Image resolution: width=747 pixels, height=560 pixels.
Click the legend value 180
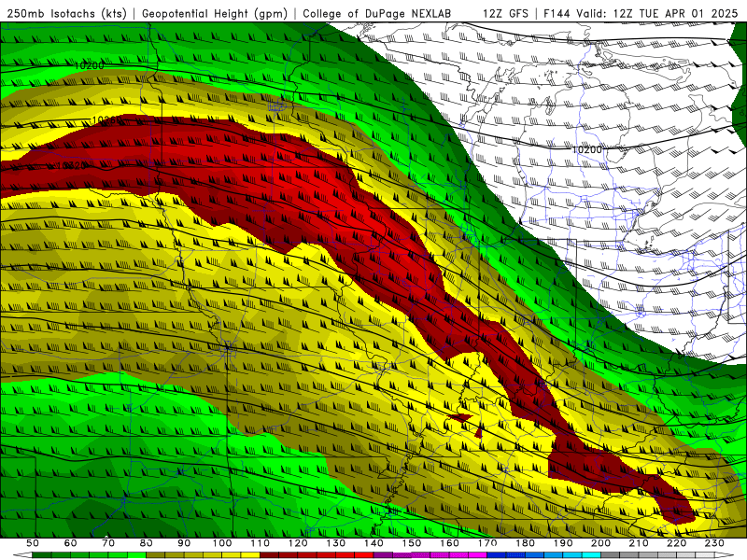(x=525, y=543)
